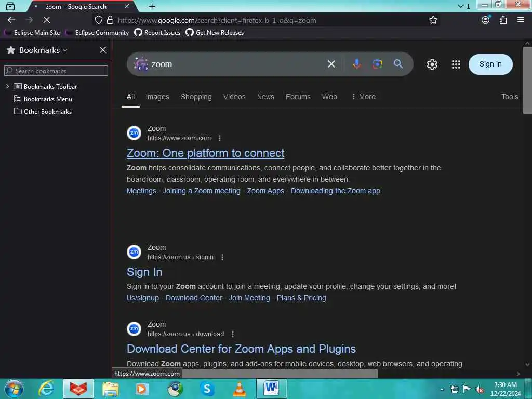Open options for zoom.com result

tap(220, 138)
